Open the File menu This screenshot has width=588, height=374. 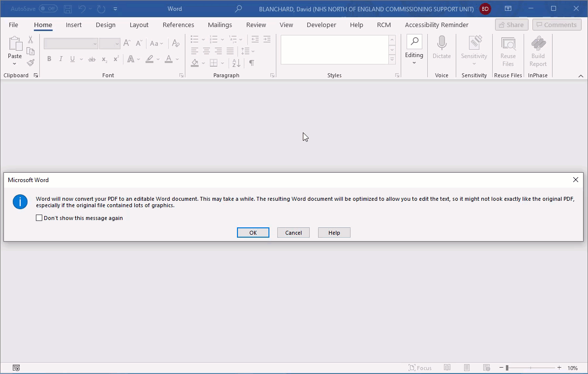[13, 25]
